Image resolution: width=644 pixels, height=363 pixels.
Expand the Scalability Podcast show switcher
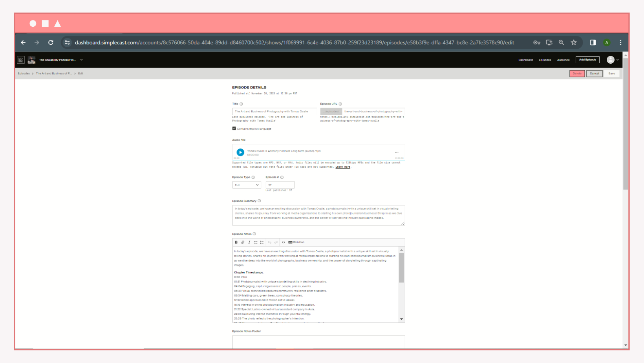click(x=81, y=60)
